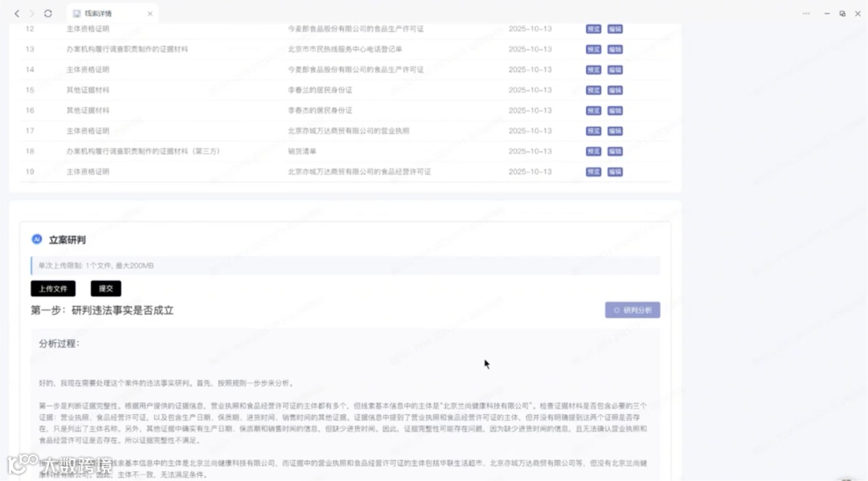Click the browser back arrow
This screenshot has height=481, width=868.
coord(16,12)
